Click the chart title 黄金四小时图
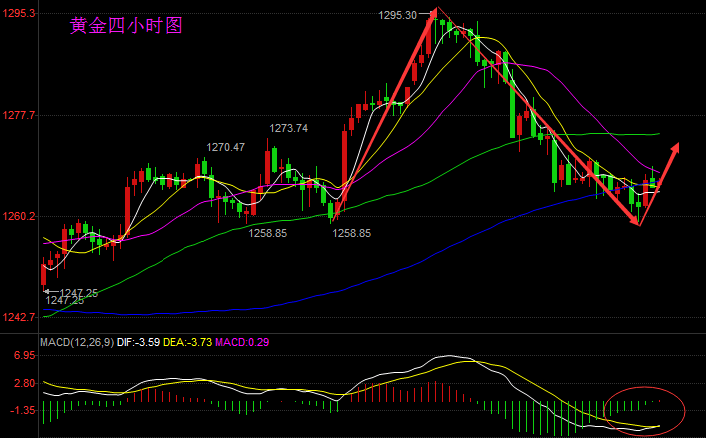Image resolution: width=706 pixels, height=438 pixels. click(x=126, y=25)
